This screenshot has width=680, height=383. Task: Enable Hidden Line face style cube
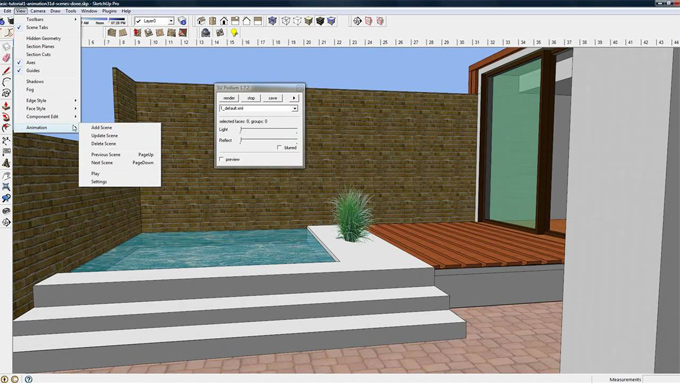[x=297, y=21]
